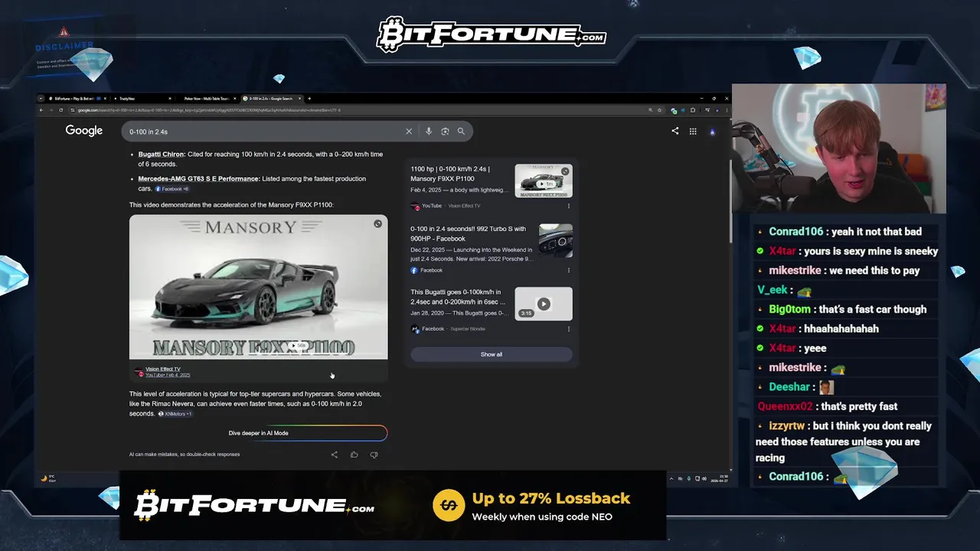Open options for 992 Turbo S result
The image size is (980, 551).
click(568, 270)
